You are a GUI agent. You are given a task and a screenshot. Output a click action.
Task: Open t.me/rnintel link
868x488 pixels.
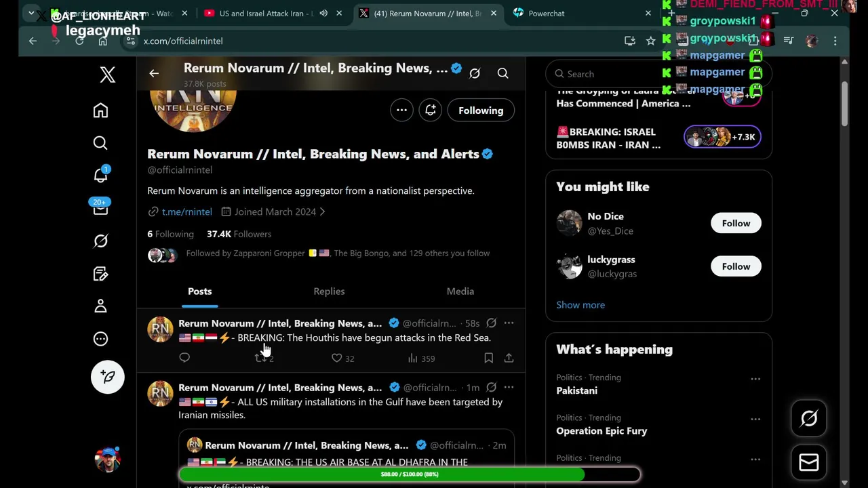[x=186, y=211]
